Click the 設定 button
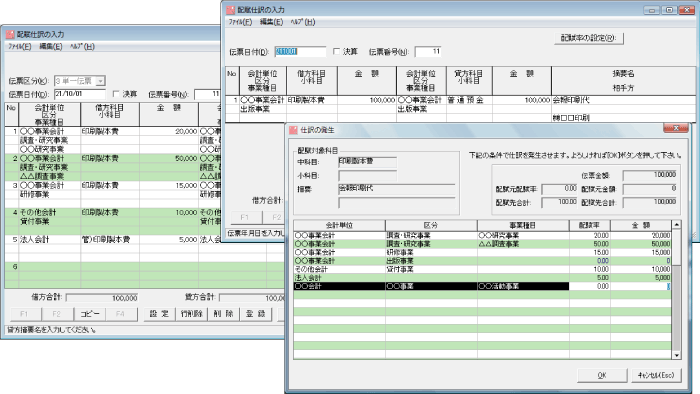Viewport: 700px width, 394px height. click(159, 314)
